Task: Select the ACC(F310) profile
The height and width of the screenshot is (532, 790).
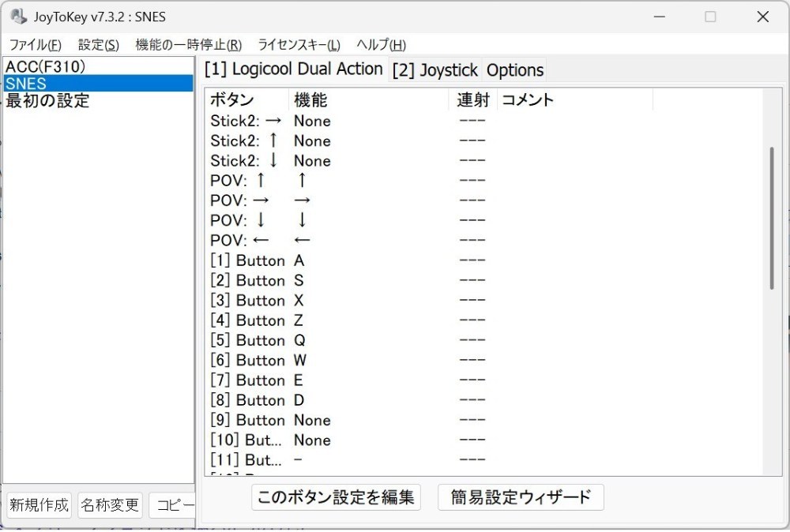Action: 98,66
